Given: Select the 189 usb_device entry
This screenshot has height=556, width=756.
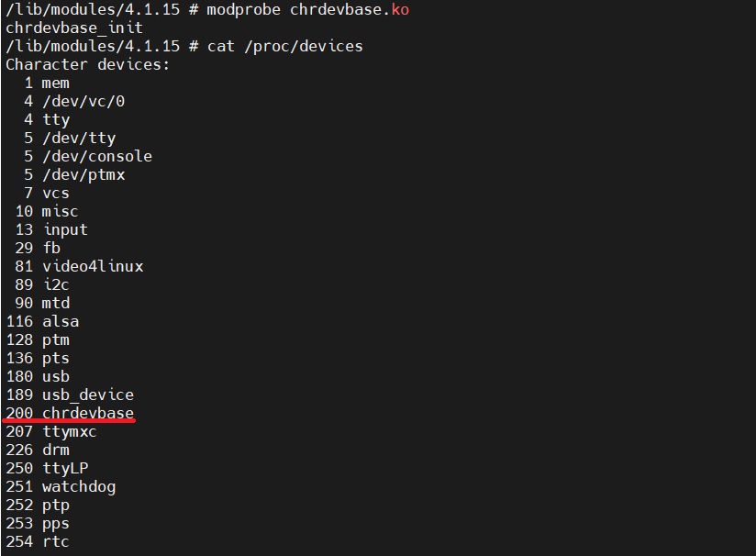Looking at the screenshot, I should pyautogui.click(x=70, y=395).
